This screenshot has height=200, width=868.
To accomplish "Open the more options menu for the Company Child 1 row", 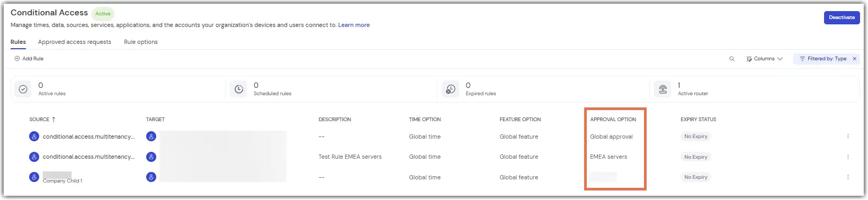I will click(848, 177).
